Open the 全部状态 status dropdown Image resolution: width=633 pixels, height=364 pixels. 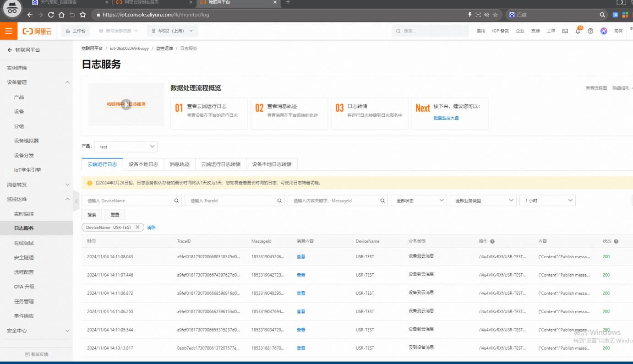pos(419,201)
